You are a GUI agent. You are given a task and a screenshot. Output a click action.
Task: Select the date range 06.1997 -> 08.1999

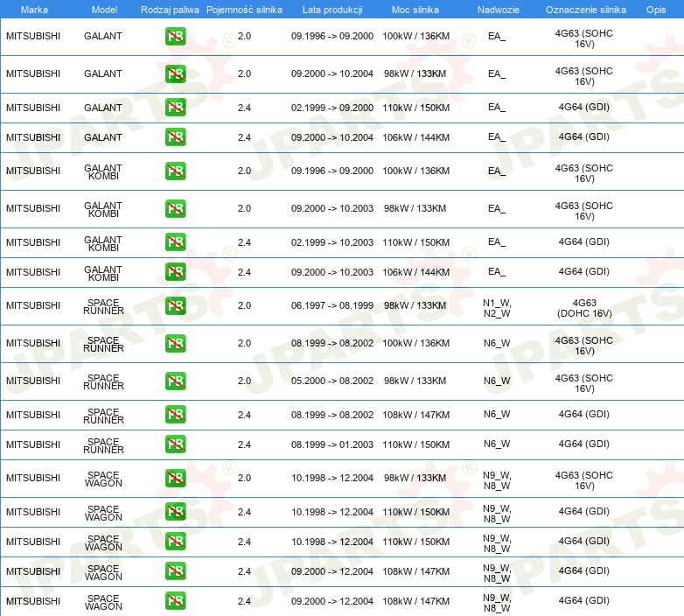click(x=332, y=305)
